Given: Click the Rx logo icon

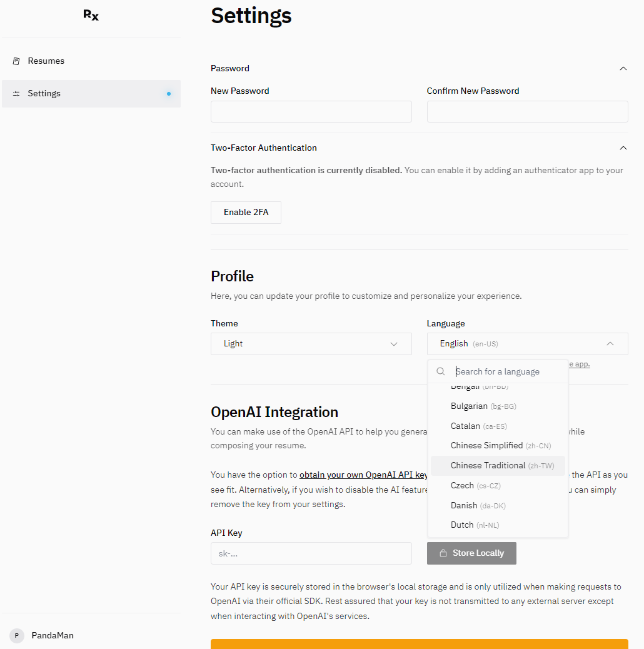Looking at the screenshot, I should tap(91, 16).
